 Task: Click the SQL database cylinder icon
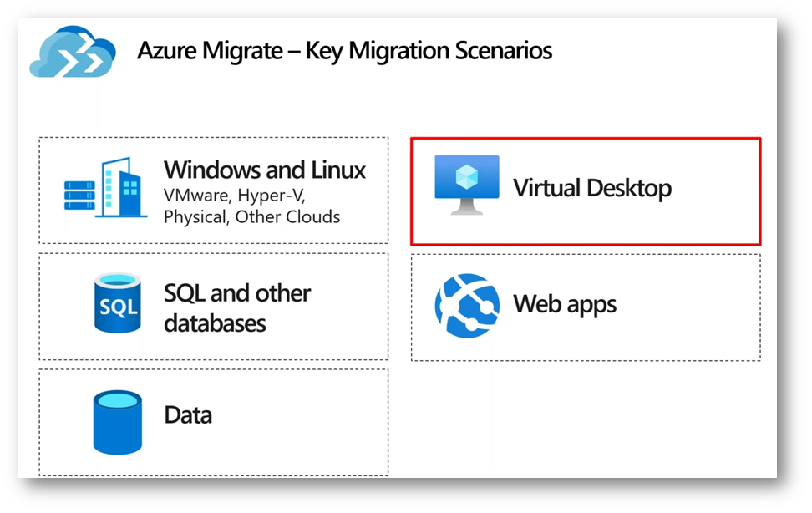[x=118, y=303]
